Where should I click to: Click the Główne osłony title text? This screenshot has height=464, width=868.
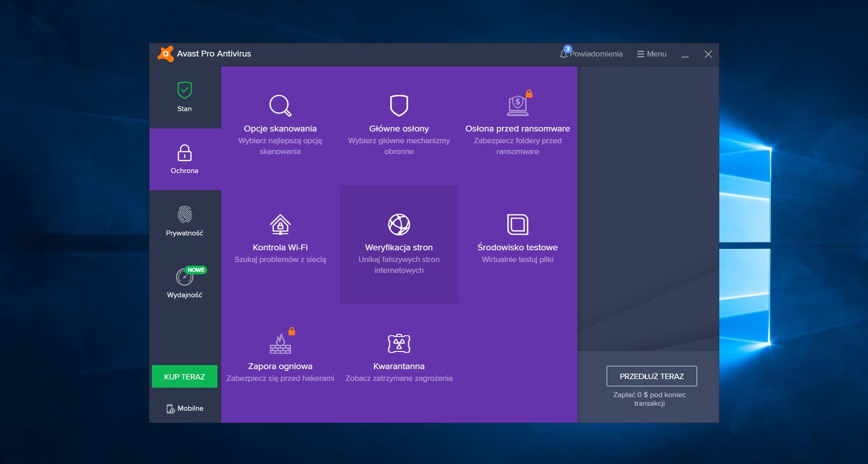[x=399, y=129]
